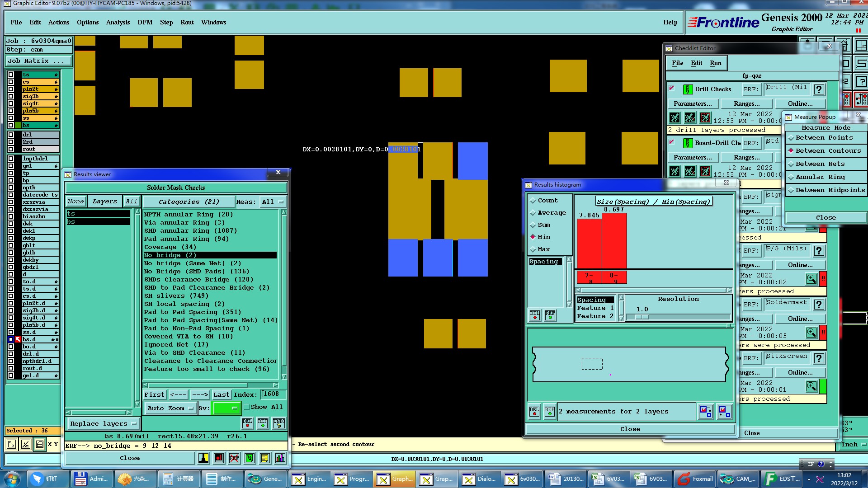
Task: Click the UNDO icon in Results viewer
Action: 279,423
